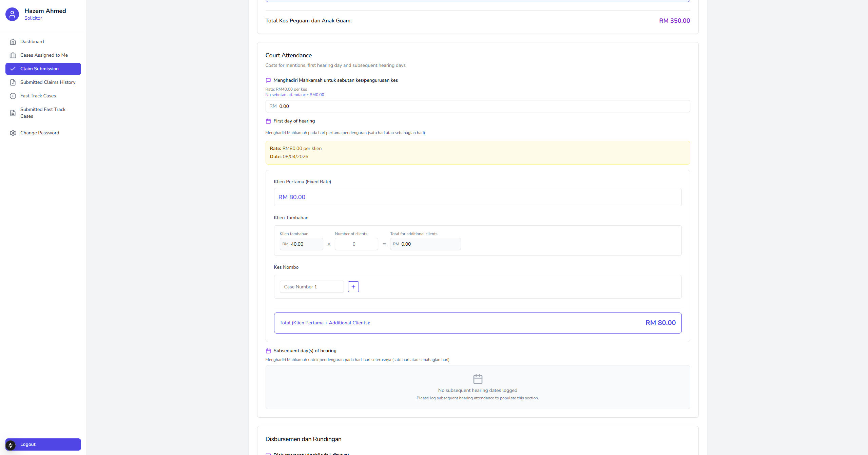Select Change Password link

[x=40, y=133]
